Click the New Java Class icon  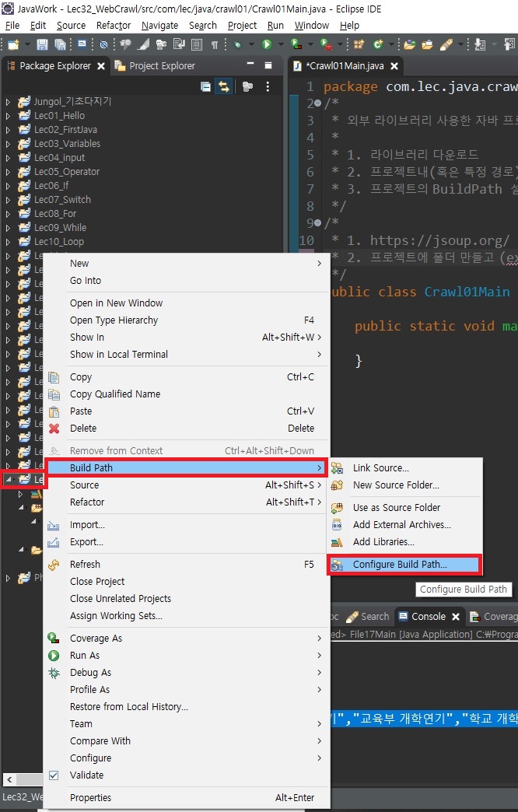tap(378, 44)
